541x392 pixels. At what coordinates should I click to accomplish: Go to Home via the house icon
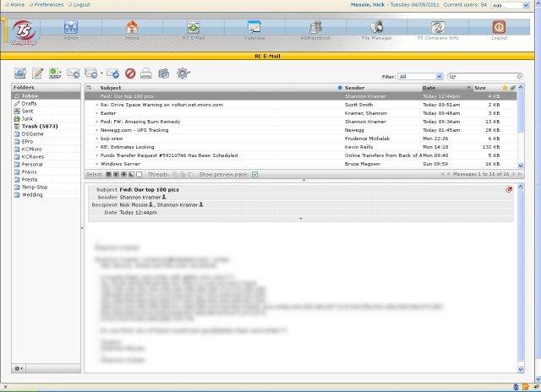tap(132, 27)
